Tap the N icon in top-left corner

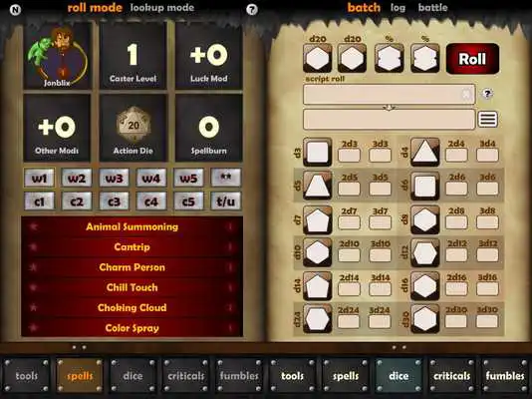(15, 10)
